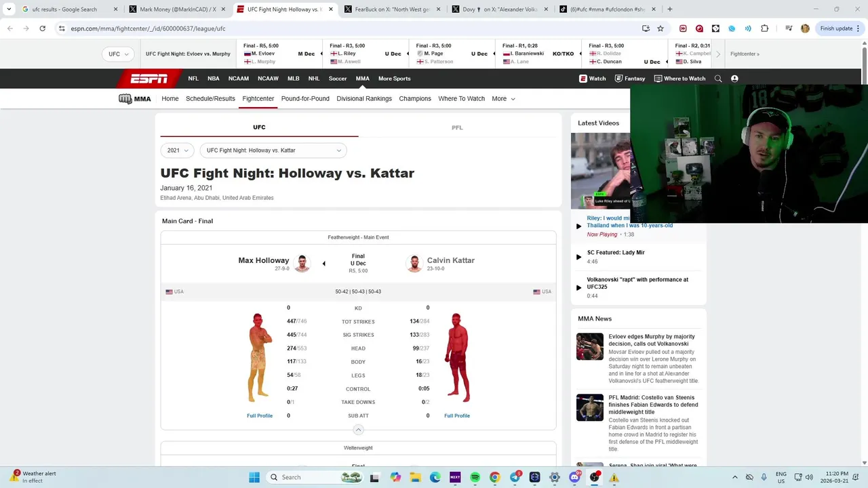Screen dimensions: 868x488
Task: Open File Explorer from the taskbar
Action: [415, 477]
